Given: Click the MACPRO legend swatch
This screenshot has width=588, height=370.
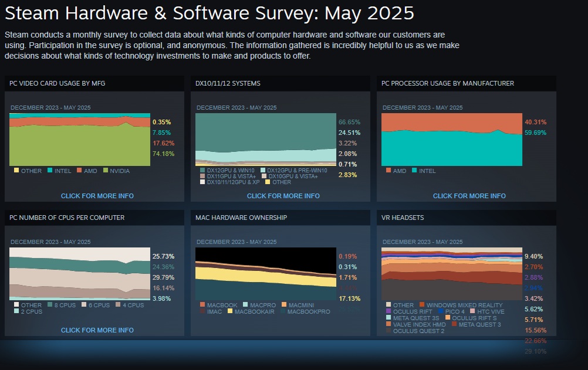Looking at the screenshot, I should [x=245, y=304].
